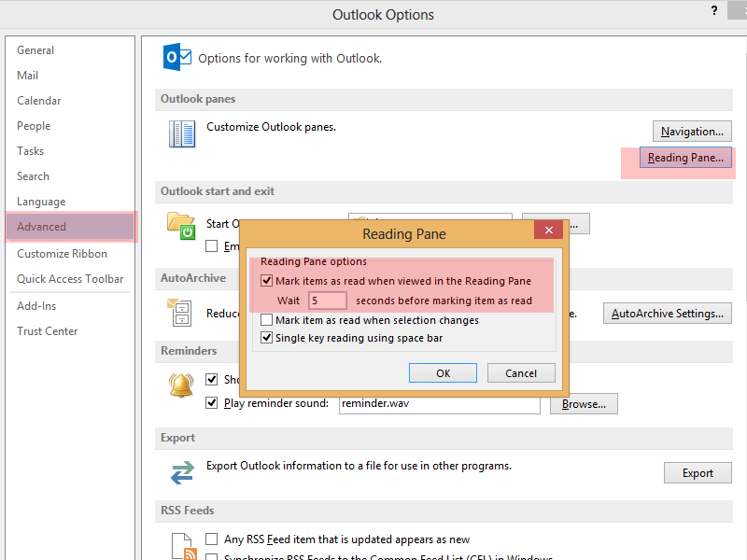This screenshot has width=747, height=560.
Task: Enable Mark item as read when selection changes
Action: 267,320
